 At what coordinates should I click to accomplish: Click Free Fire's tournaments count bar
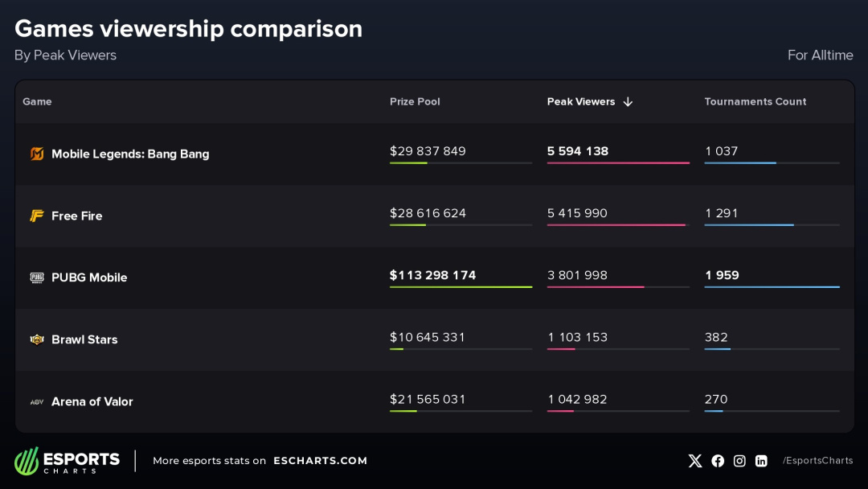click(x=749, y=225)
